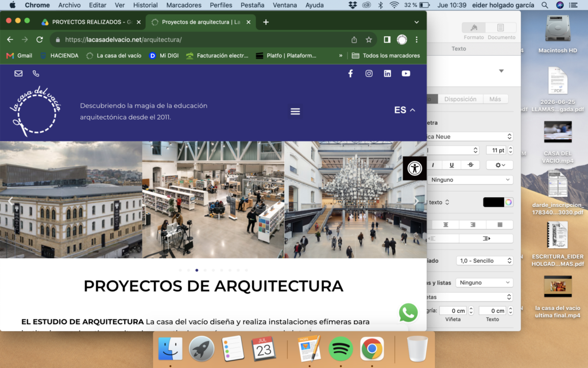The image size is (588, 368).
Task: Click the share page icon in address bar
Action: tap(354, 40)
